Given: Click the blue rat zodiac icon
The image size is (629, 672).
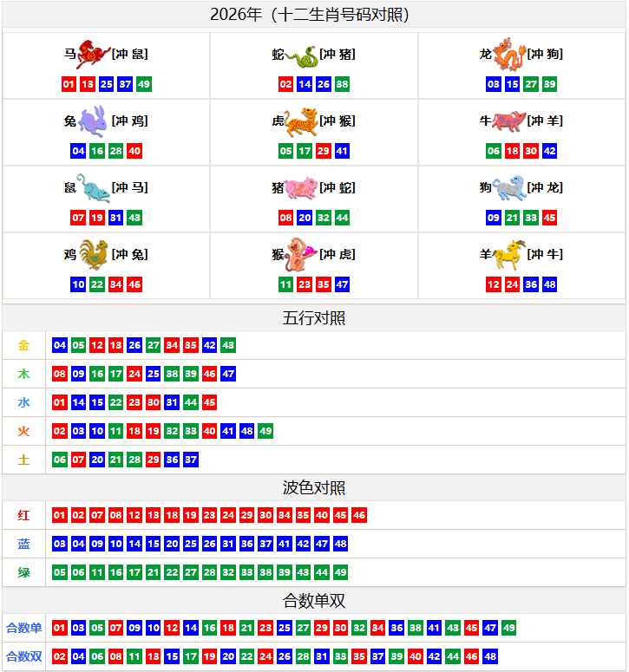Looking at the screenshot, I should 94,187.
